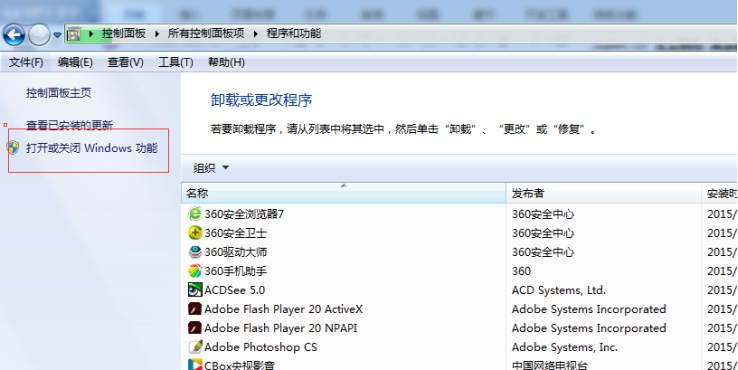This screenshot has width=738, height=370.
Task: Click 360安全中心 publisher of 360驱动大师
Action: 543,252
